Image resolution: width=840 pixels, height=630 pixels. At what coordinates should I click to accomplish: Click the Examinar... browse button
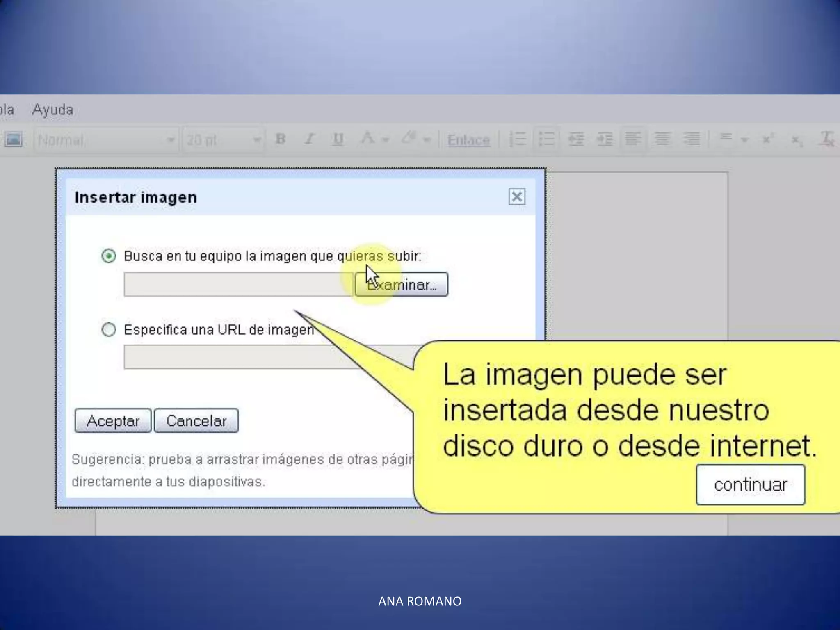pyautogui.click(x=401, y=284)
